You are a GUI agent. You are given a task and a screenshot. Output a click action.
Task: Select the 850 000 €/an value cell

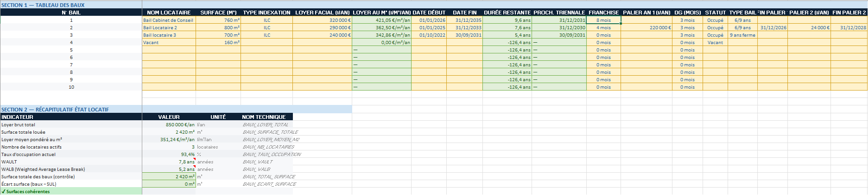coord(169,124)
